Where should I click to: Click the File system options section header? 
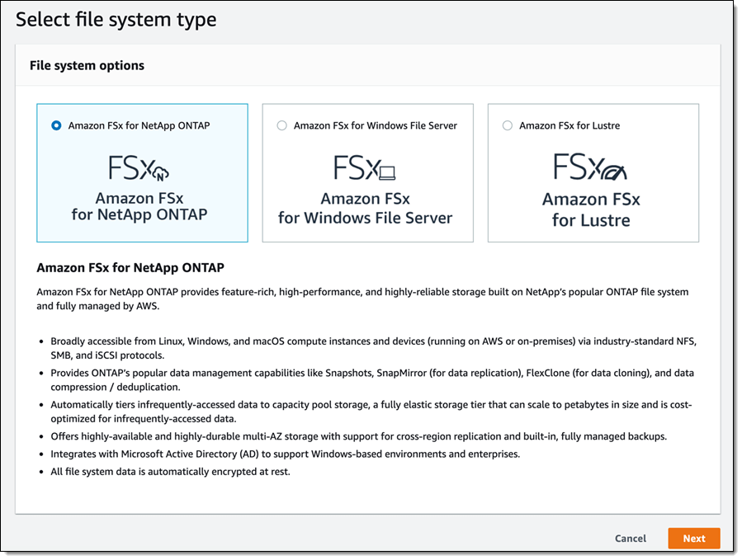coord(87,65)
